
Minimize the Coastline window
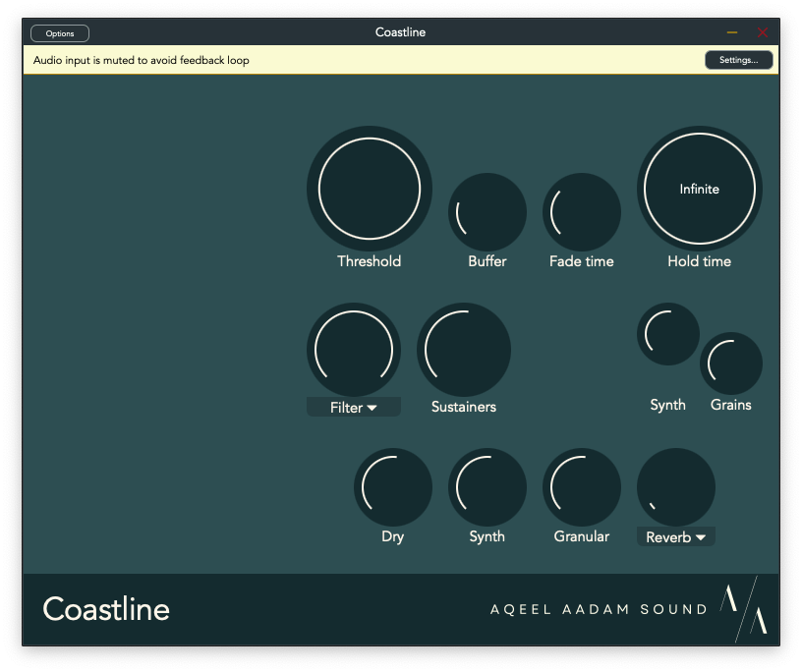click(732, 32)
